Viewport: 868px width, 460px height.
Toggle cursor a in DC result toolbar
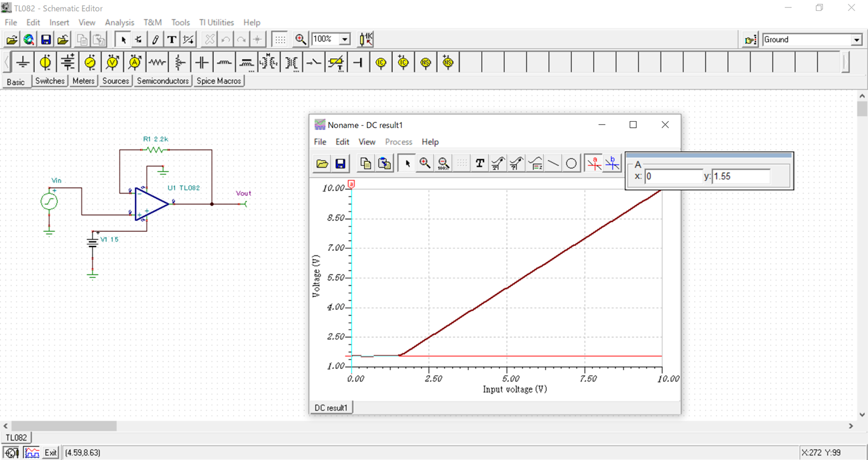(594, 163)
